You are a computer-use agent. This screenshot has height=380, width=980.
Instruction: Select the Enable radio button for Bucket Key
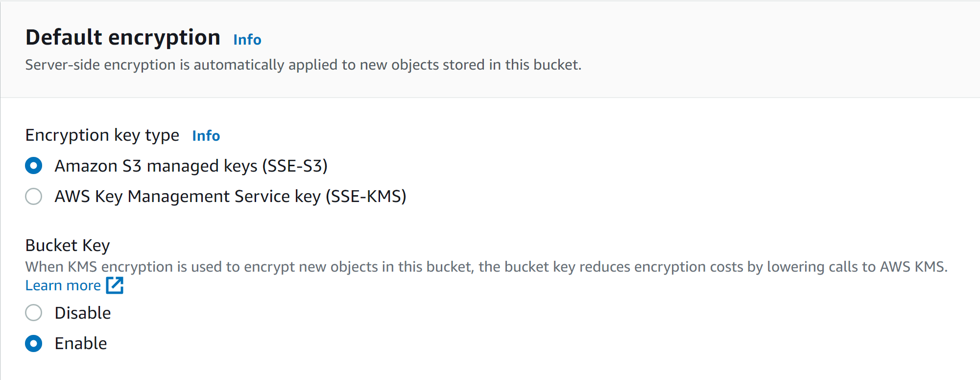coord(34,343)
